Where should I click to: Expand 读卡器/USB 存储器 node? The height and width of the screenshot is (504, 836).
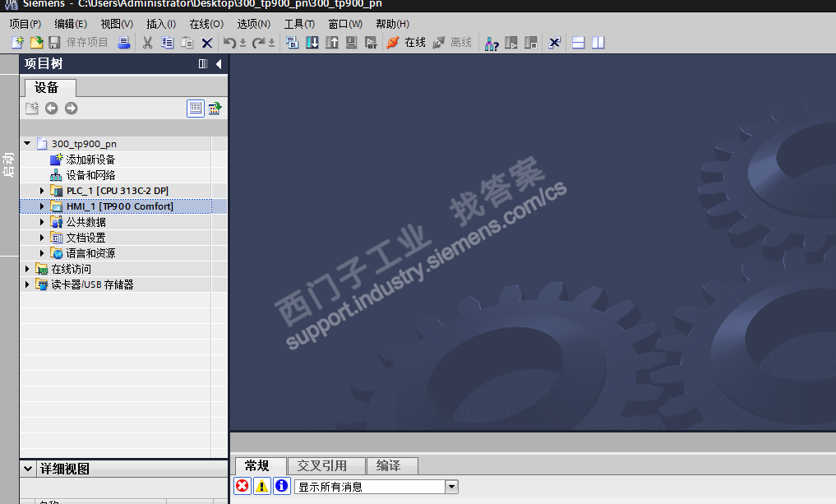click(27, 284)
